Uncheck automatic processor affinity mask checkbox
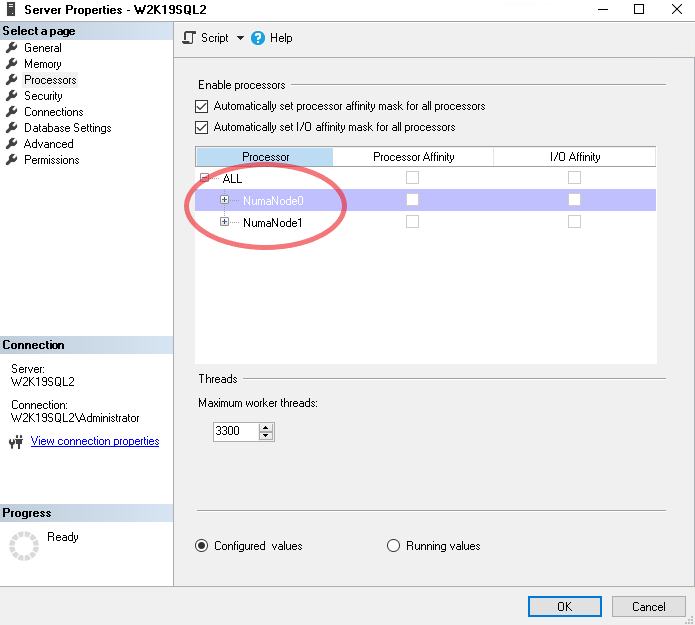 click(202, 106)
